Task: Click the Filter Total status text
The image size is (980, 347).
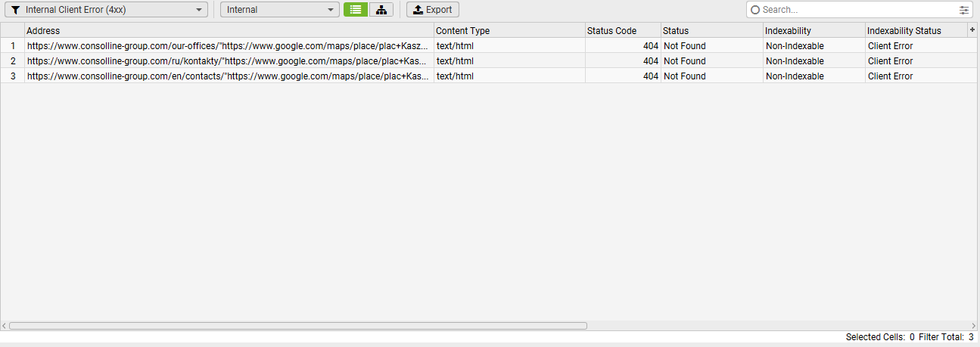Action: [x=946, y=337]
